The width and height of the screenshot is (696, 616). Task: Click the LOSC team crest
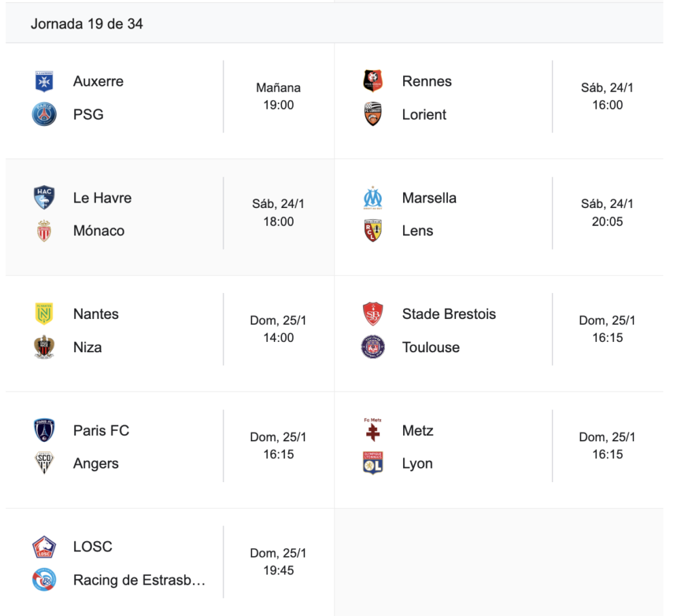[44, 547]
